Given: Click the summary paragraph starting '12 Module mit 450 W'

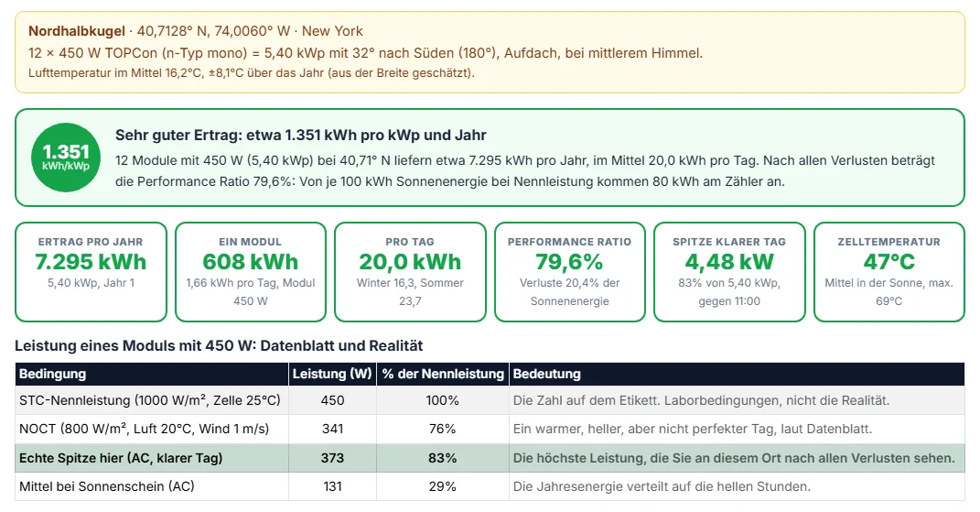Looking at the screenshot, I should click(x=525, y=171).
